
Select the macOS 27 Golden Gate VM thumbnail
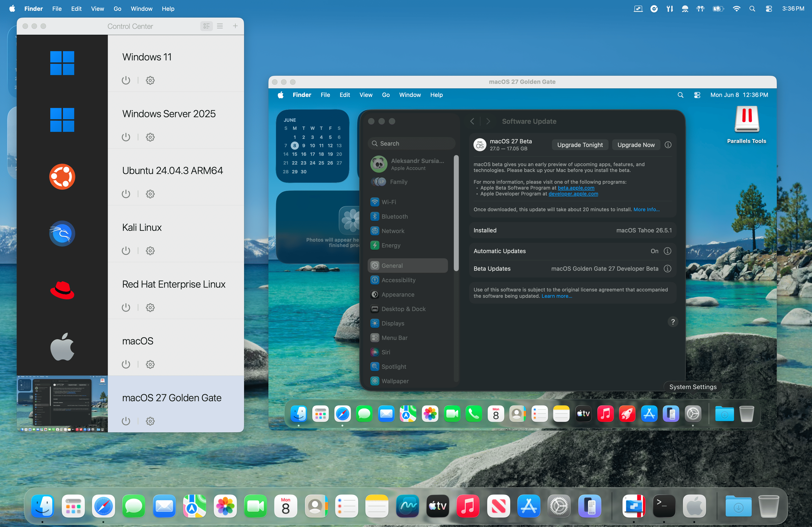click(x=62, y=404)
